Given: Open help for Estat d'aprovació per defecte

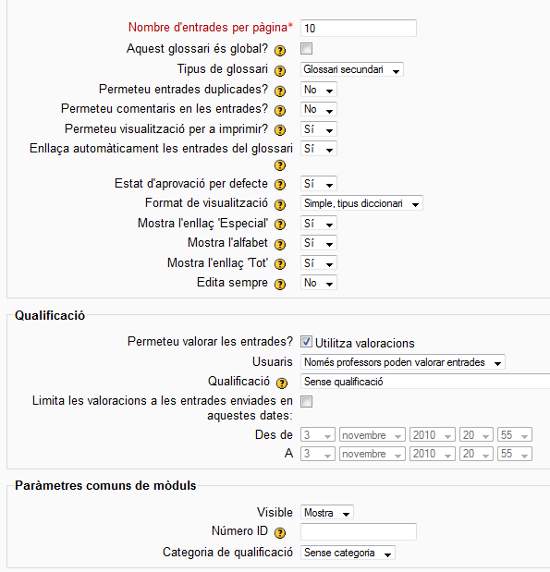Looking at the screenshot, I should pos(280,185).
